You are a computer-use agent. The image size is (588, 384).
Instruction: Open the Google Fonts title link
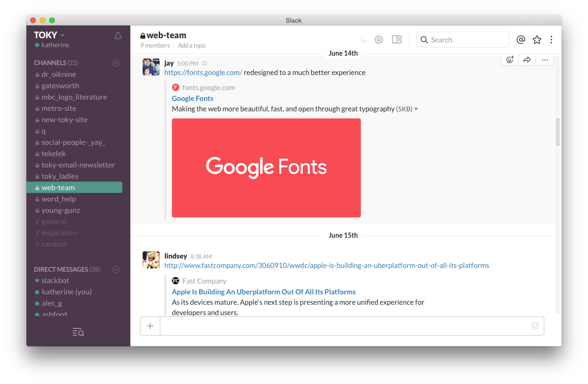pyautogui.click(x=193, y=98)
